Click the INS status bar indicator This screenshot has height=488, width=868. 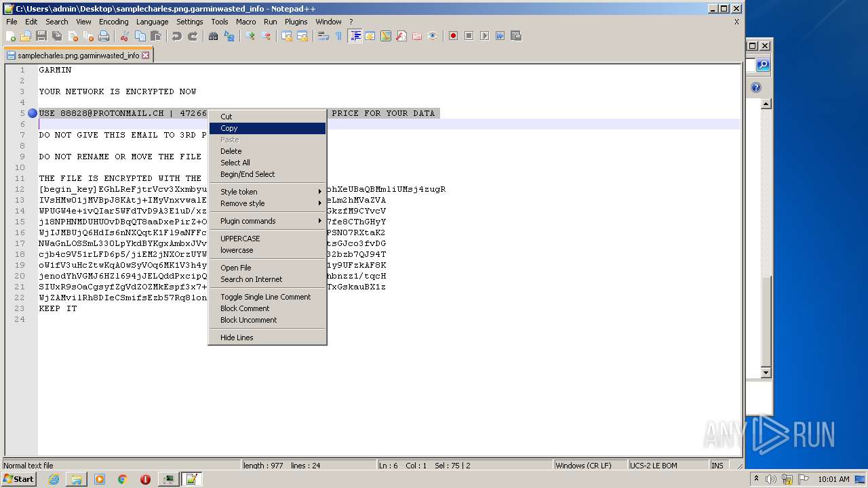click(717, 466)
